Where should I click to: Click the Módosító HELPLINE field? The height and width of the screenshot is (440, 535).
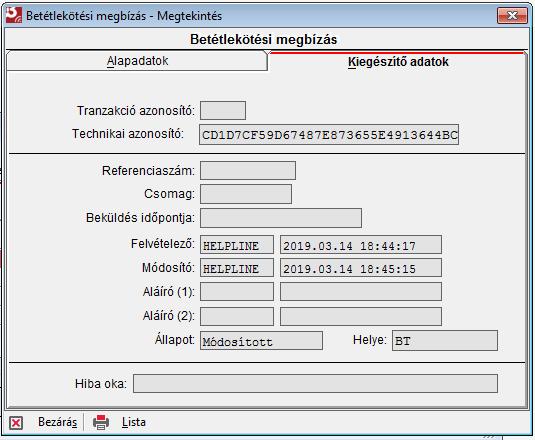coord(237,268)
